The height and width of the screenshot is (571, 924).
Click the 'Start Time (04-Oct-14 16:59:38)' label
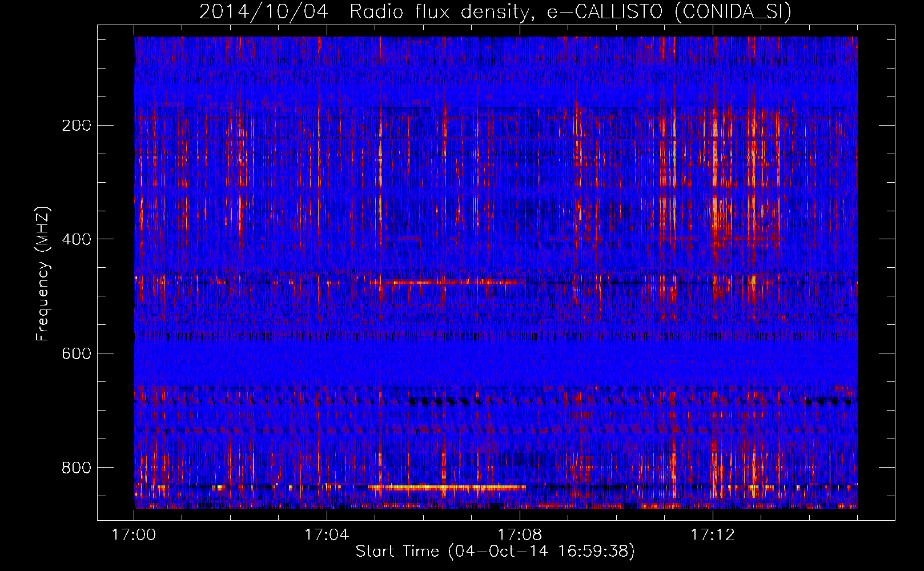click(x=495, y=552)
